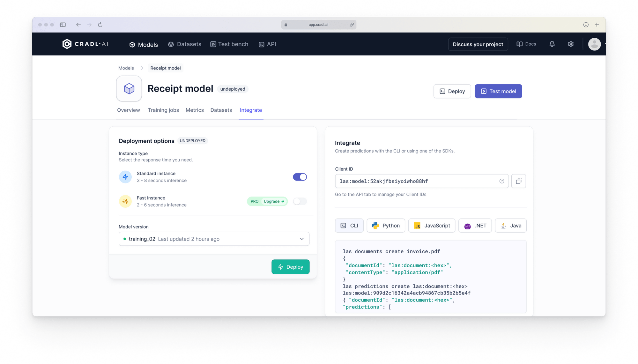Click the Test model button
Image resolution: width=638 pixels, height=364 pixels.
(x=498, y=91)
